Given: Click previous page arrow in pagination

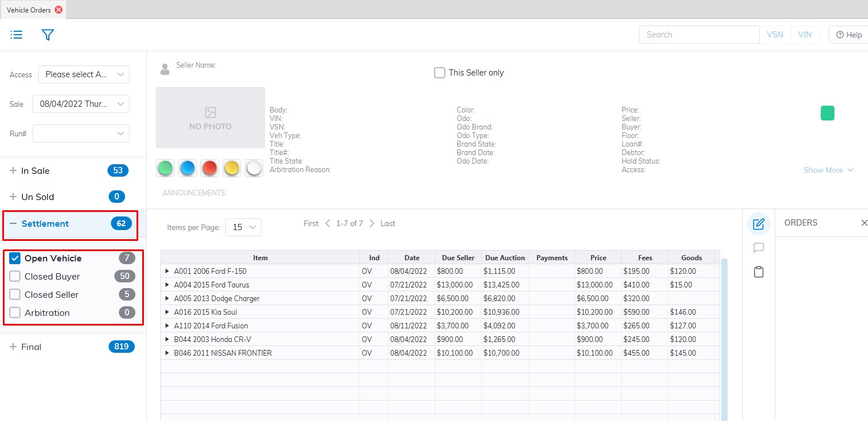Looking at the screenshot, I should 328,223.
